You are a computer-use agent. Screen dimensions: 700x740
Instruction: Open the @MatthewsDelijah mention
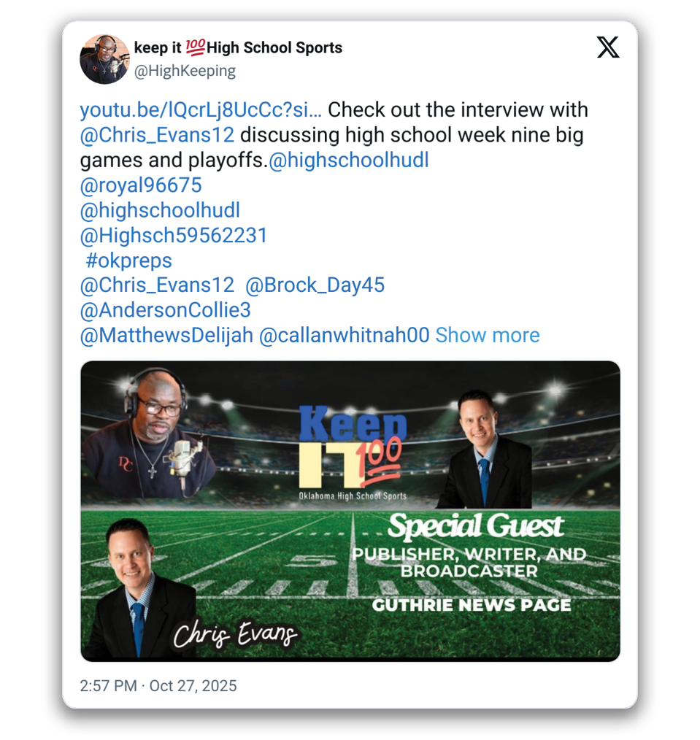pyautogui.click(x=166, y=335)
